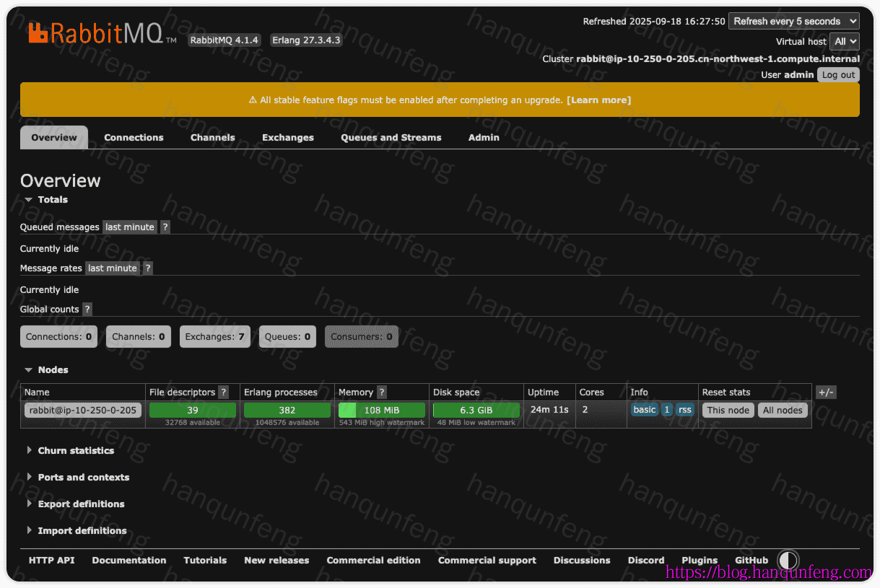Screen dimensions: 880x588
Task: Open the Virtual host dropdown
Action: coord(844,41)
